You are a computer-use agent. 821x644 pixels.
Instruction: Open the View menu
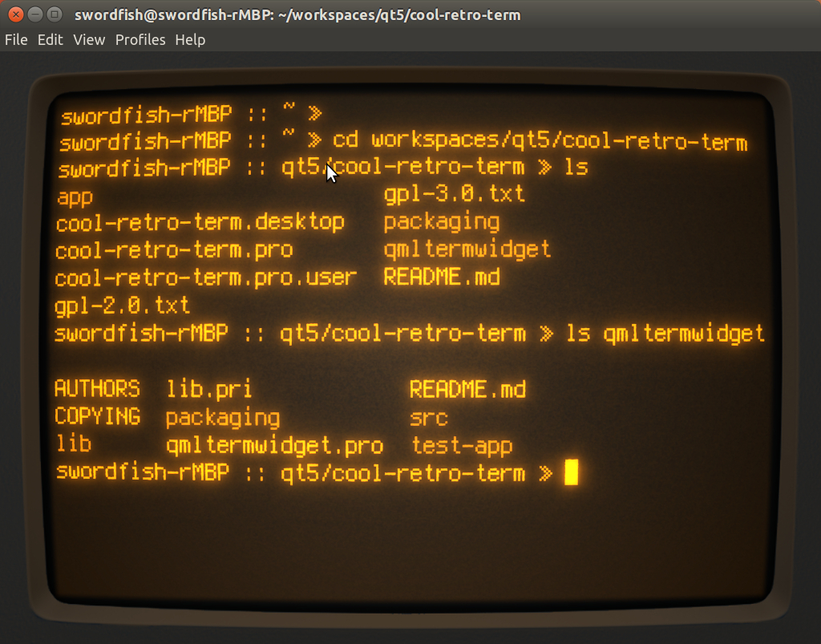(x=89, y=40)
